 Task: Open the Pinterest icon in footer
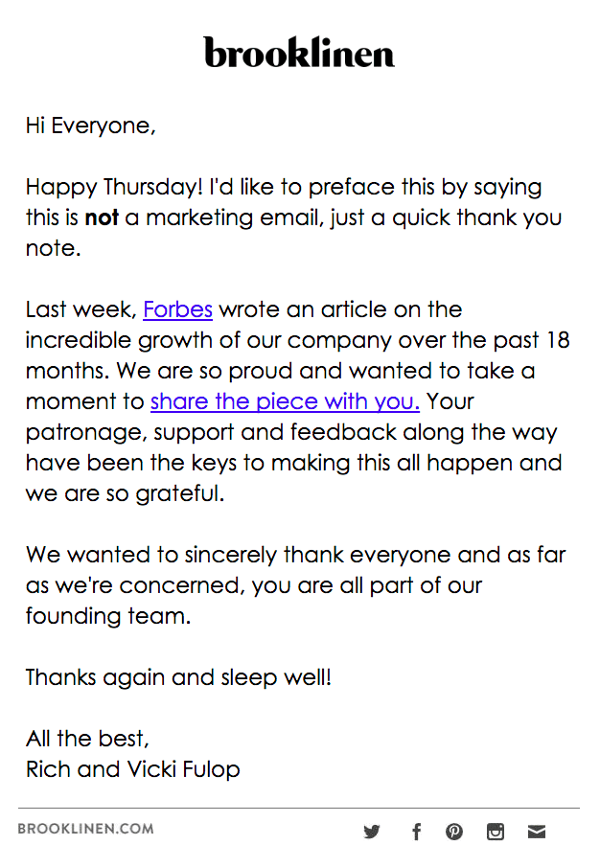click(454, 832)
